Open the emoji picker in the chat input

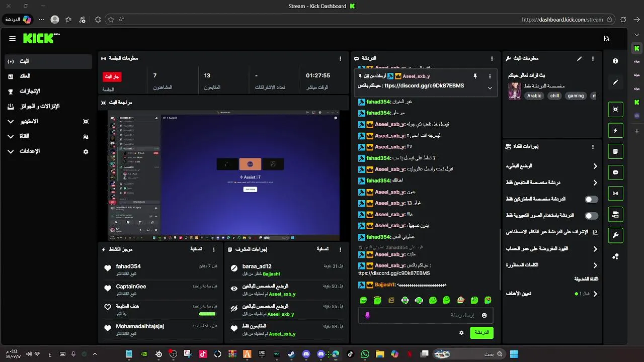pos(484,315)
